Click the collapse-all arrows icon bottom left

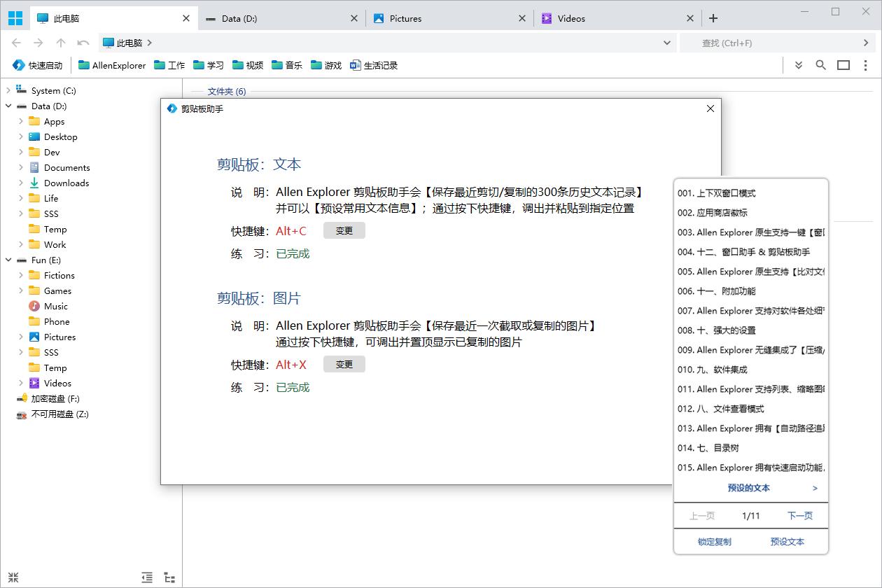coord(13,577)
